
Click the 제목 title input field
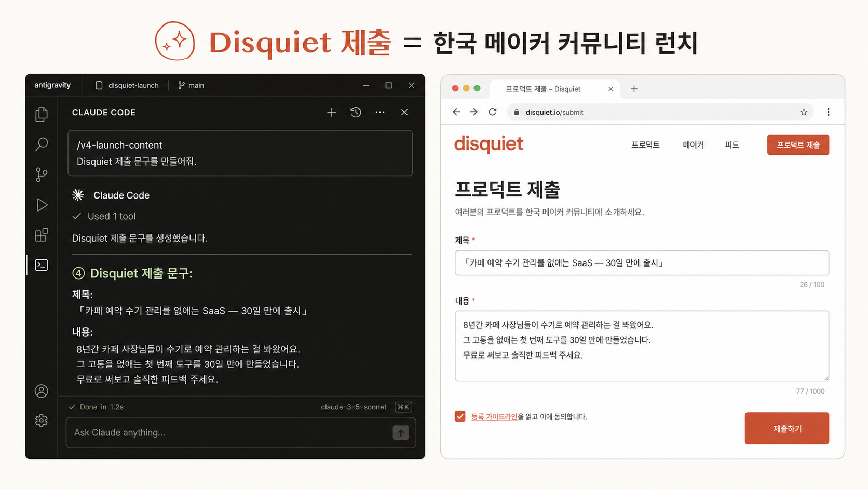click(642, 263)
